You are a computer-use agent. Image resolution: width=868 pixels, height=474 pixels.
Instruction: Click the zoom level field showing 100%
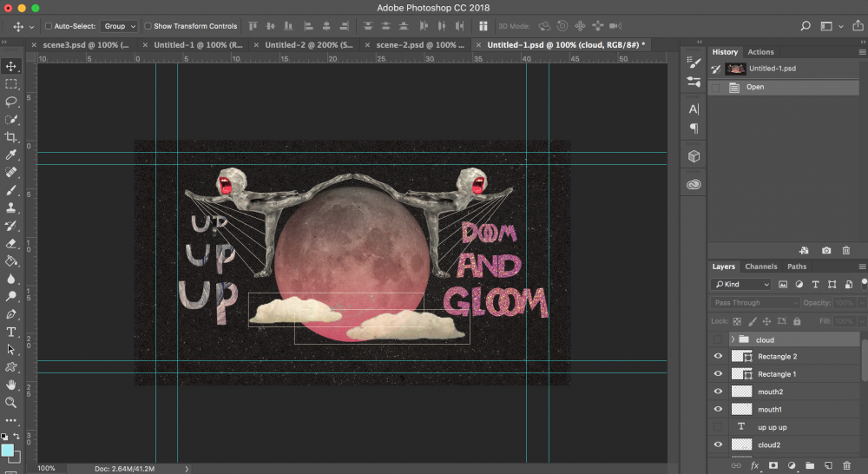point(47,469)
